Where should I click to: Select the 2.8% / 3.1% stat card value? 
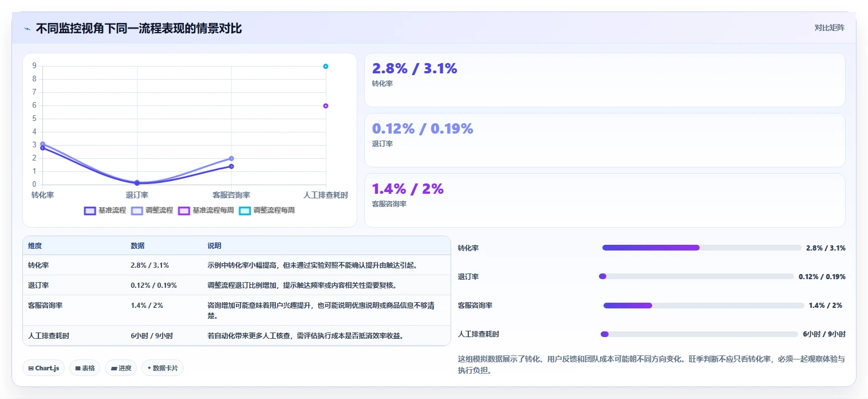(415, 68)
